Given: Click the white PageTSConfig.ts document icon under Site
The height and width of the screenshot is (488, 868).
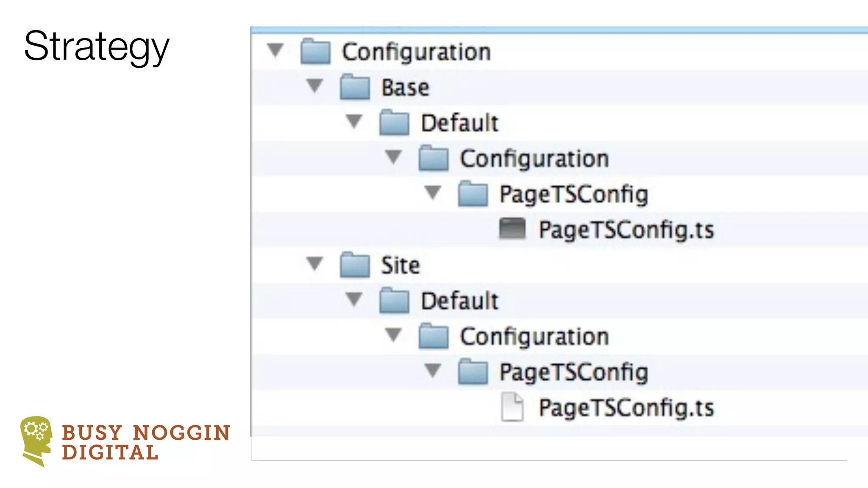Looking at the screenshot, I should pyautogui.click(x=512, y=407).
